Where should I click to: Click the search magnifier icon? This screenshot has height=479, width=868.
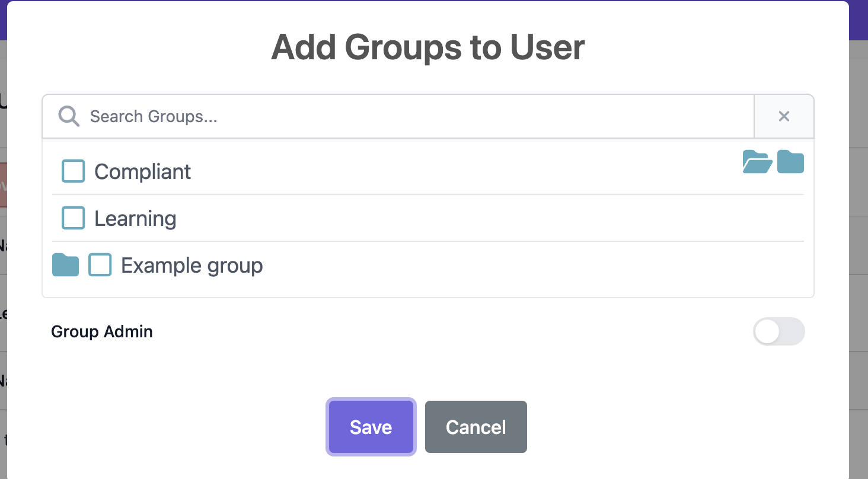pos(68,116)
